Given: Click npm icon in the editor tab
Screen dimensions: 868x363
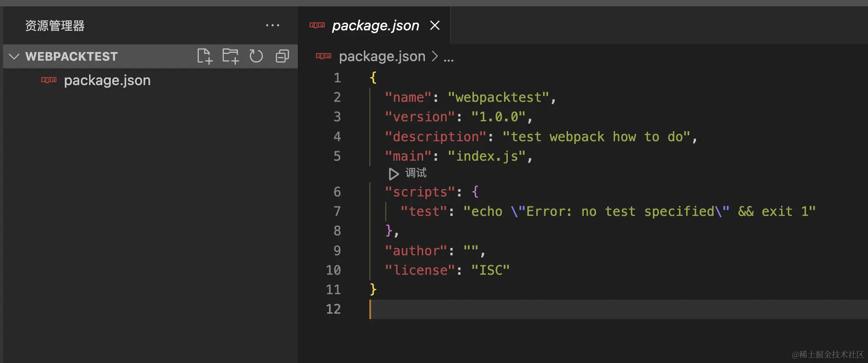Looking at the screenshot, I should [x=317, y=25].
